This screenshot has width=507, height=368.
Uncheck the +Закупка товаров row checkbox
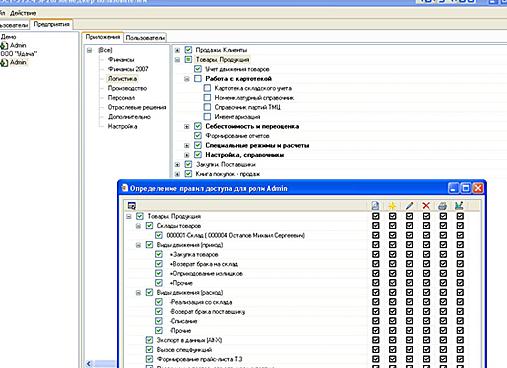159,254
